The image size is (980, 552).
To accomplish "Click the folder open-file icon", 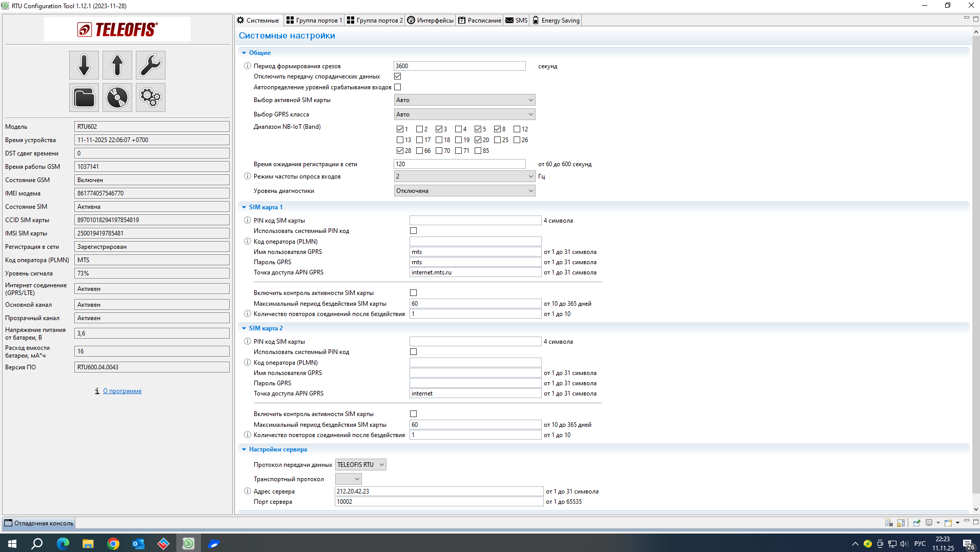I will coord(84,97).
